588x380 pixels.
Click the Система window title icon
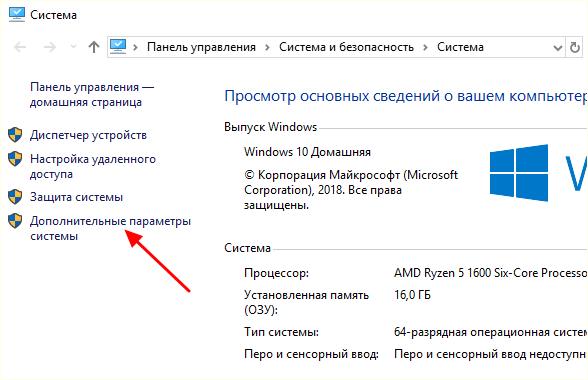coord(16,15)
